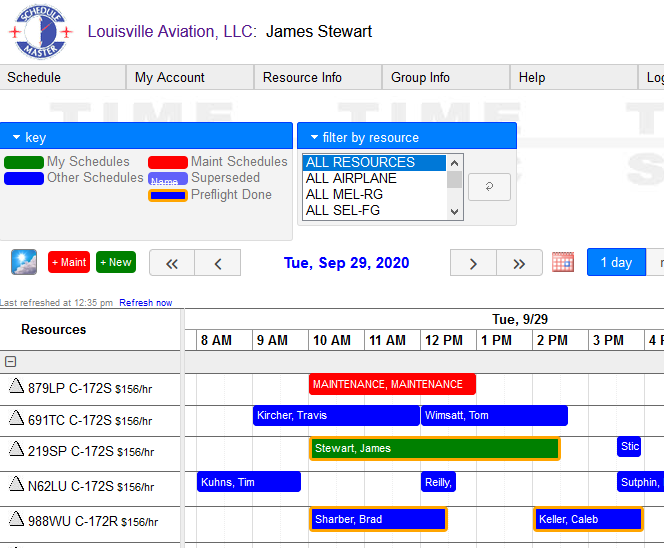664x548 pixels.
Task: Collapse the resources group minus box
Action: [x=11, y=362]
